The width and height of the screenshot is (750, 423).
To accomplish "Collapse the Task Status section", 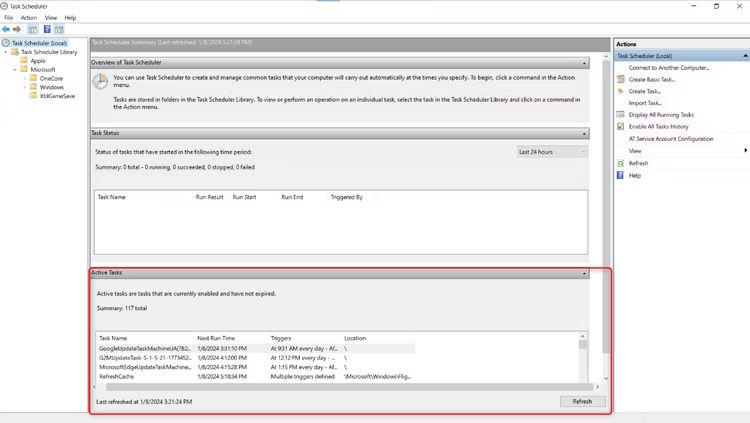I will click(x=584, y=134).
